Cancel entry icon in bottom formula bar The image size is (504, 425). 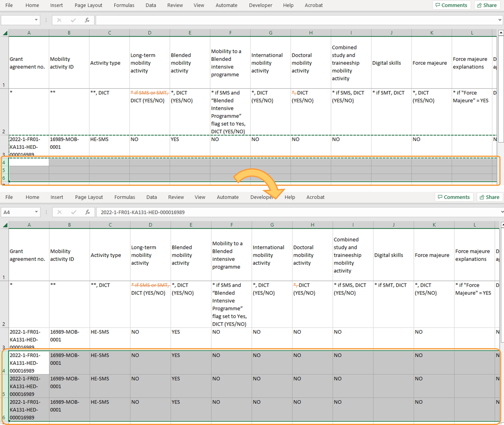click(x=59, y=212)
